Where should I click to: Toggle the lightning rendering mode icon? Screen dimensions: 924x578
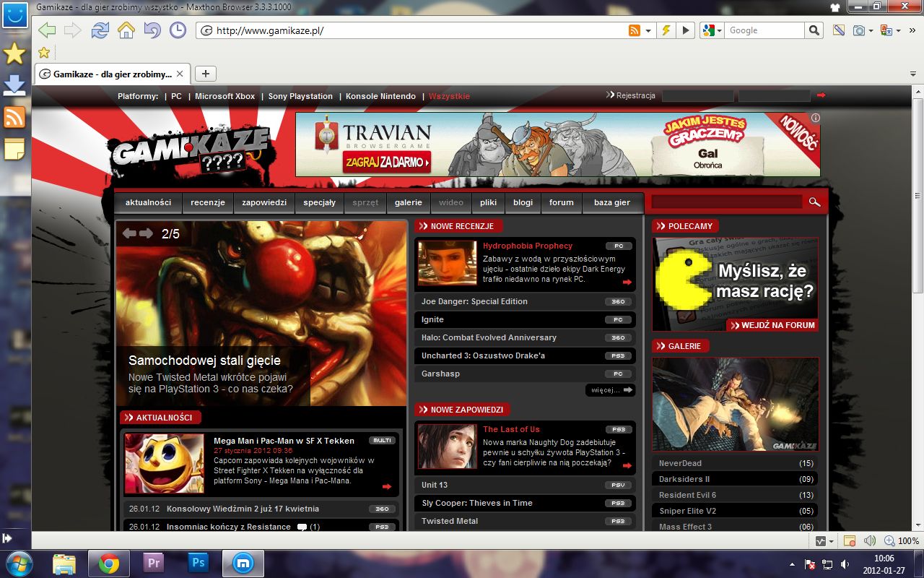point(666,30)
